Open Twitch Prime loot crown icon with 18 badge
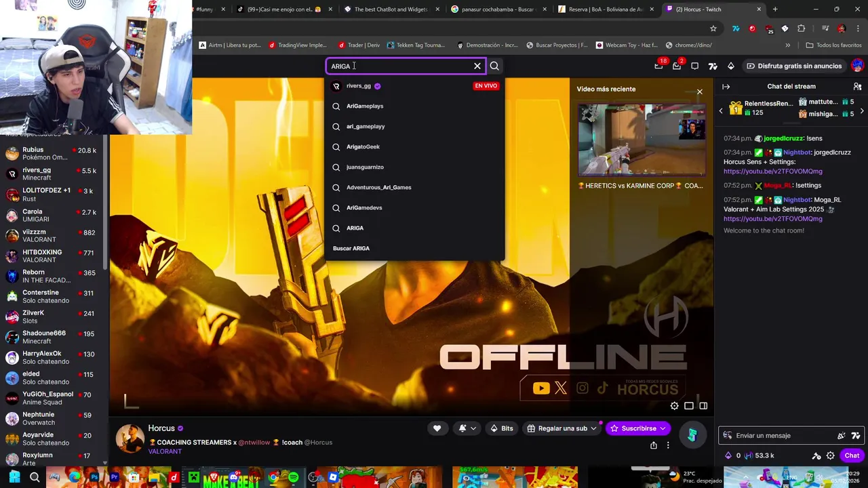 658,66
